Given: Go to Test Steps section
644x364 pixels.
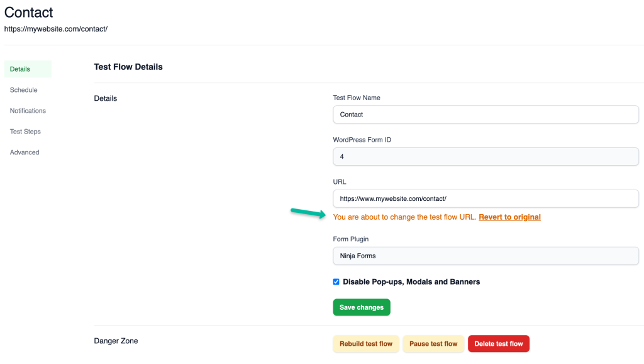Looking at the screenshot, I should 25,132.
